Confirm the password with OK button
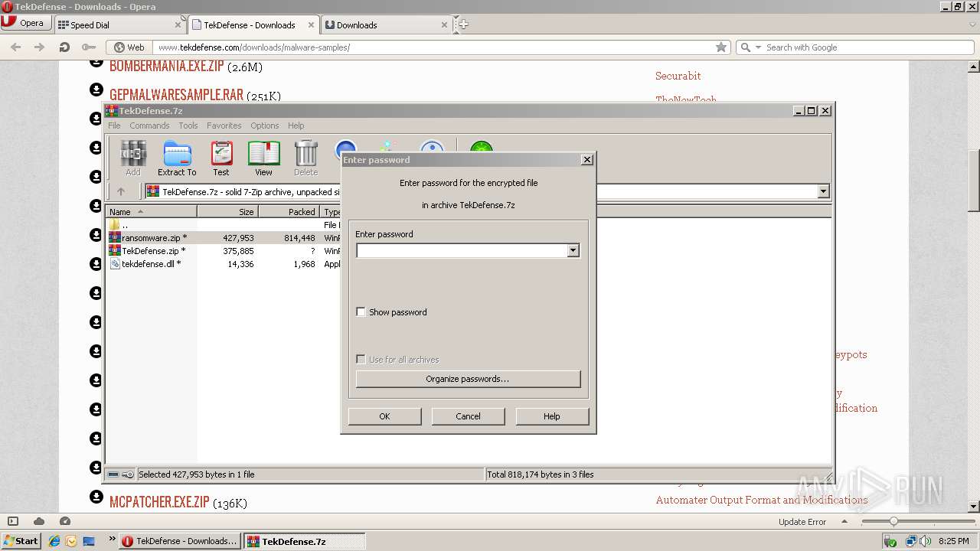 [x=384, y=416]
